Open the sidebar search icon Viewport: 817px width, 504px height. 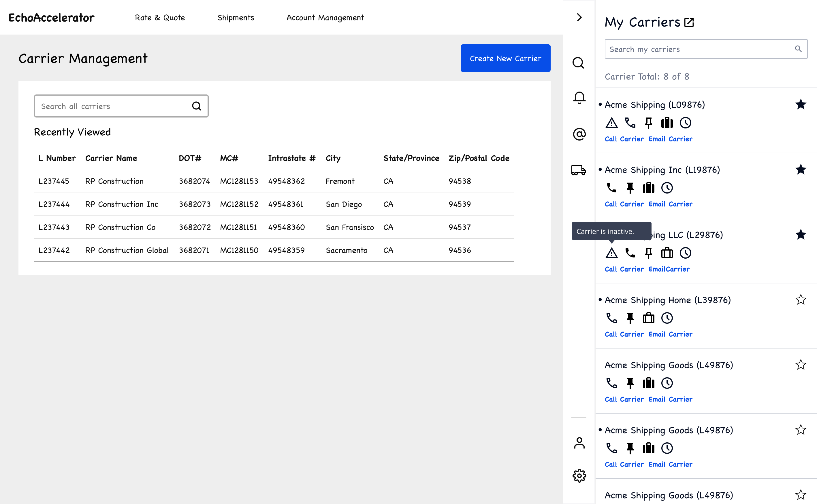[579, 63]
